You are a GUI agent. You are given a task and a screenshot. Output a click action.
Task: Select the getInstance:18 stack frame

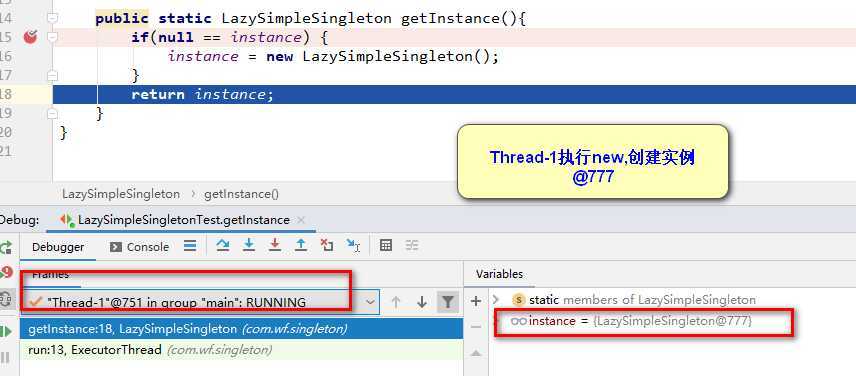241,329
